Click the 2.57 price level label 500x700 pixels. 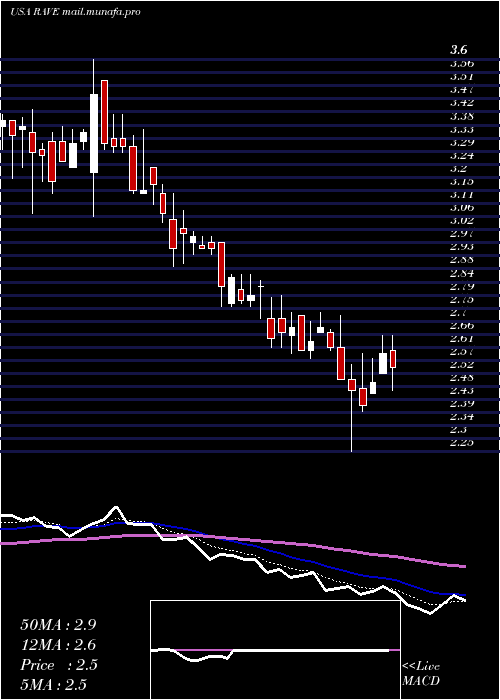pos(462,351)
